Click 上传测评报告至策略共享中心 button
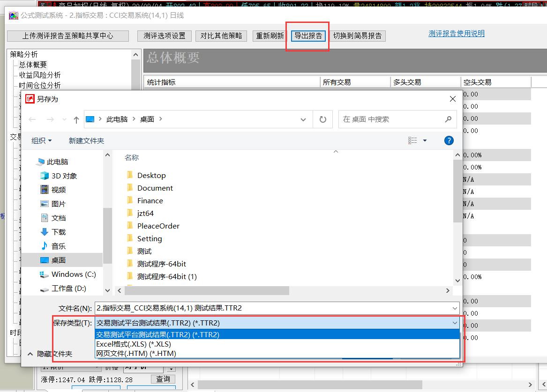The image size is (547, 392). coord(68,36)
